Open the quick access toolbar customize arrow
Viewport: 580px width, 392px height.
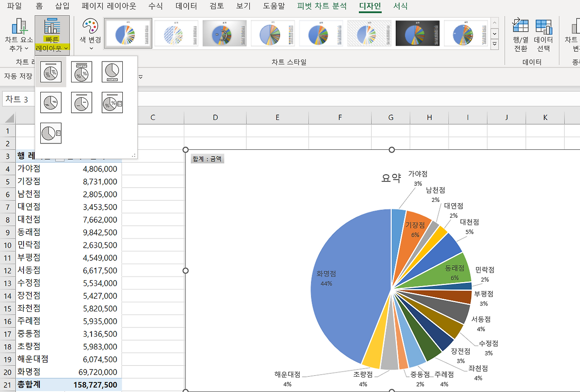click(140, 76)
